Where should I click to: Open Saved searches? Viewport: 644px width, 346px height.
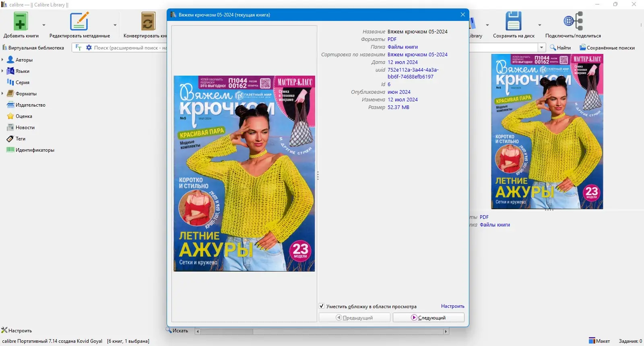(607, 48)
